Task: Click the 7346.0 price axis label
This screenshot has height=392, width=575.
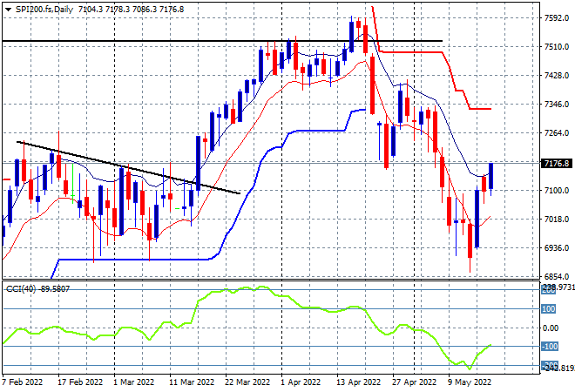Action: 557,105
